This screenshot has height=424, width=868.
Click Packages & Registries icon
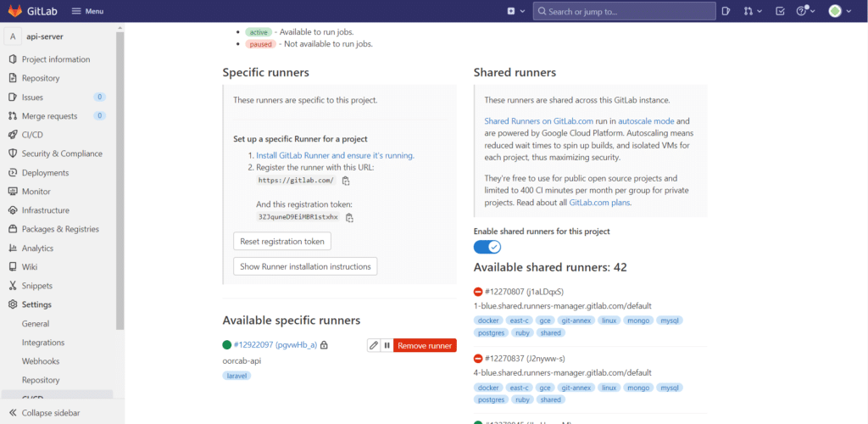click(x=13, y=229)
